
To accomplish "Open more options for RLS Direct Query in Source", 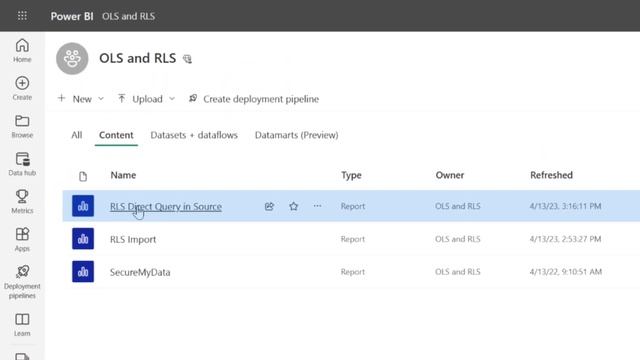I will (318, 206).
